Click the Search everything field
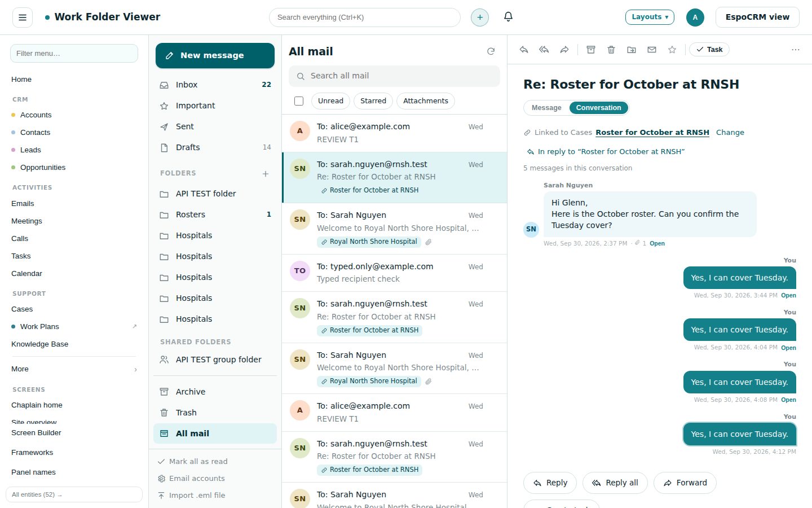Screen dimensions: 812x508 365,17
